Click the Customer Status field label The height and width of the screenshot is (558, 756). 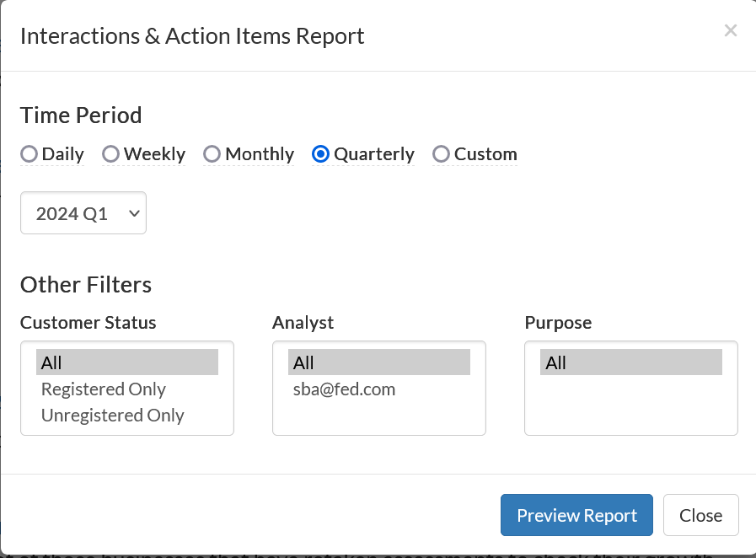tap(88, 323)
